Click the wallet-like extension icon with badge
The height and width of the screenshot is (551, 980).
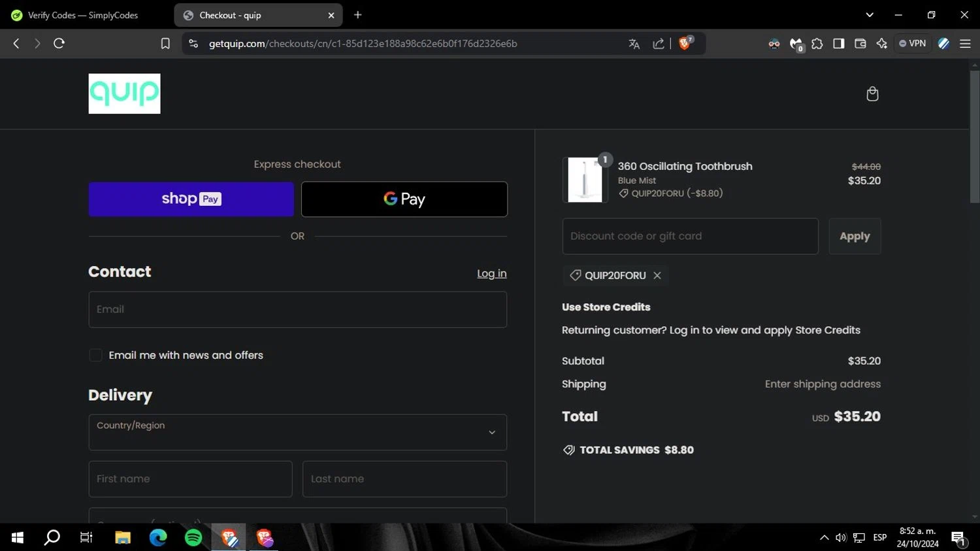click(x=796, y=44)
